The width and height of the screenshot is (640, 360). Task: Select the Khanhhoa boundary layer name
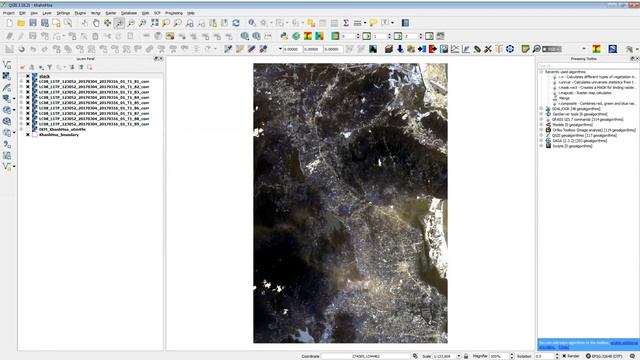coord(59,135)
